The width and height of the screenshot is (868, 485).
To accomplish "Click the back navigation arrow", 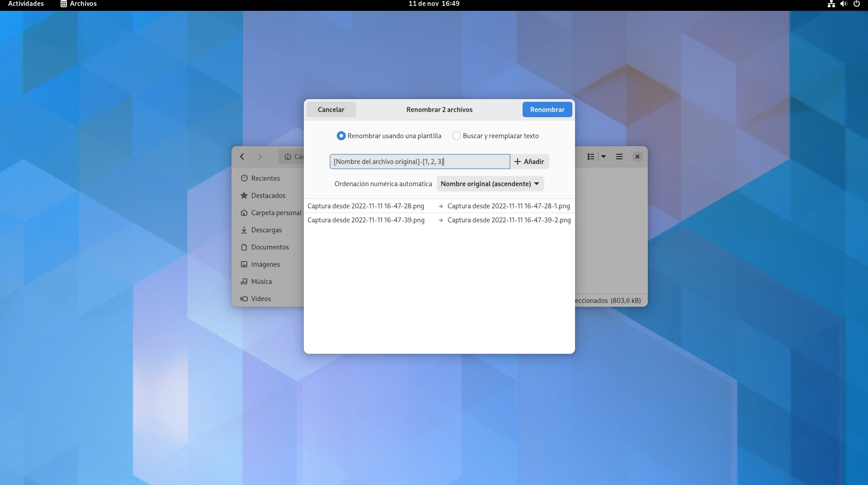I will [x=242, y=157].
